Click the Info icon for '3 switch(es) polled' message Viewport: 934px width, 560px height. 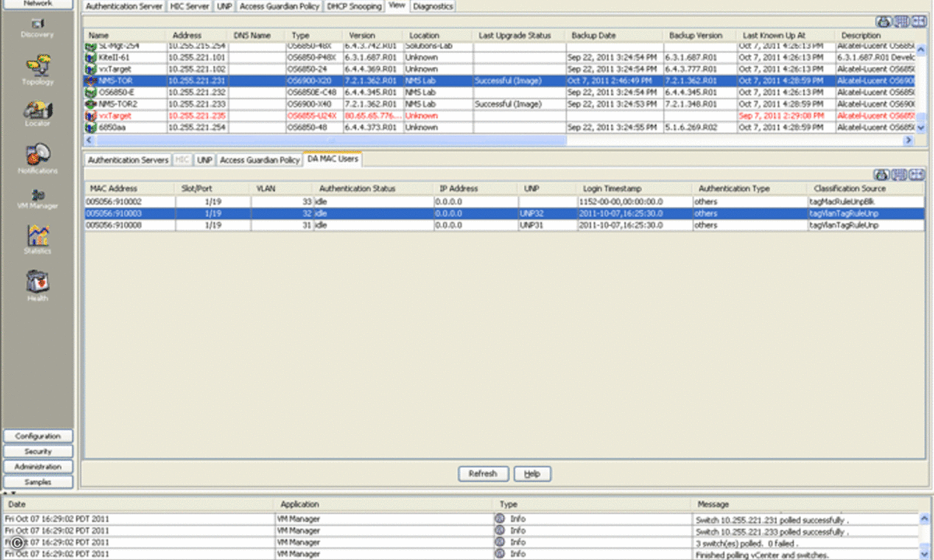coord(500,542)
